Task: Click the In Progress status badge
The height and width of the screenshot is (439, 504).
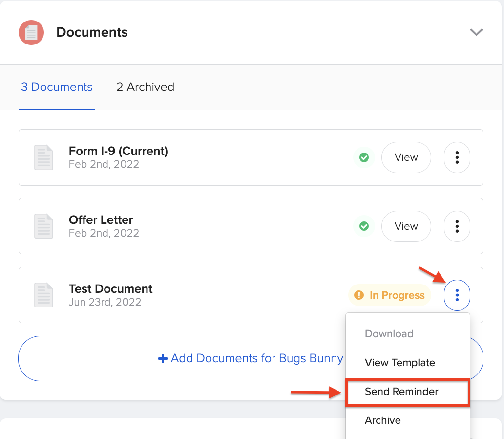Action: [x=389, y=295]
